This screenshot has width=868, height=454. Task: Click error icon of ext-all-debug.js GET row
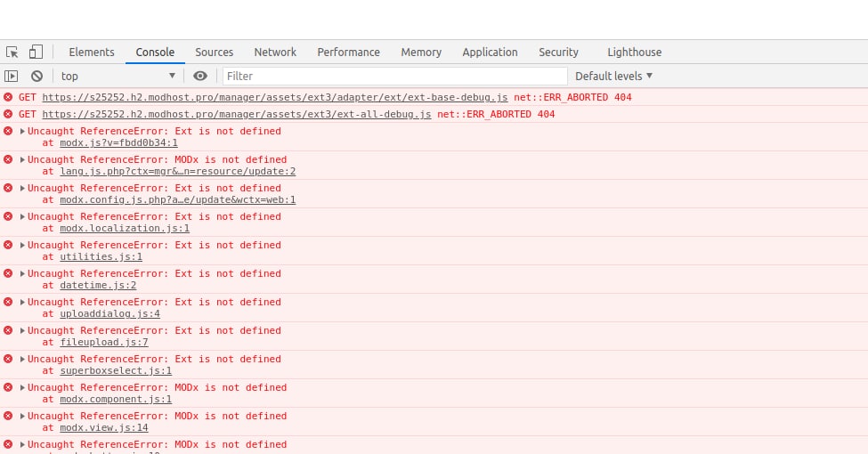[8, 114]
